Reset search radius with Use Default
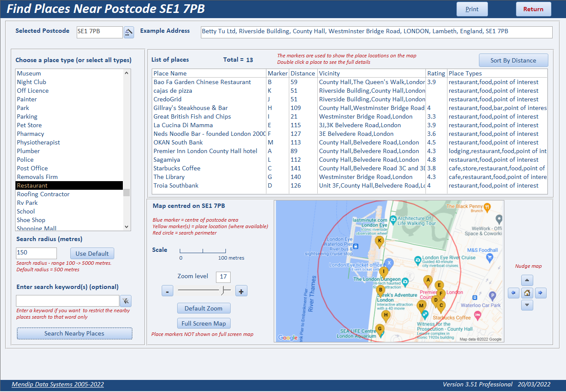The width and height of the screenshot is (566, 392). tap(92, 254)
